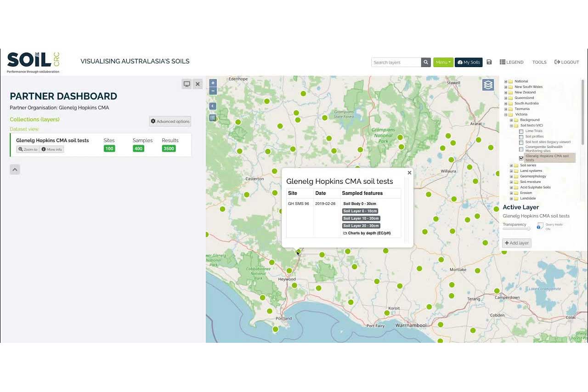Expand the New South Wales folder
588x392 pixels.
(x=506, y=87)
